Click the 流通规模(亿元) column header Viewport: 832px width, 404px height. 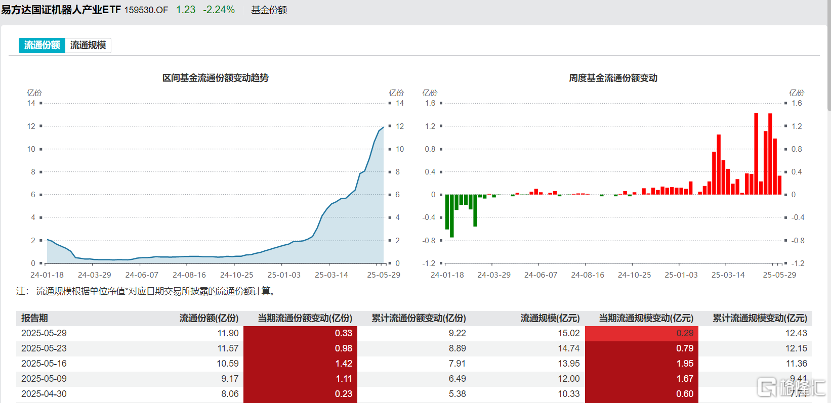click(549, 319)
